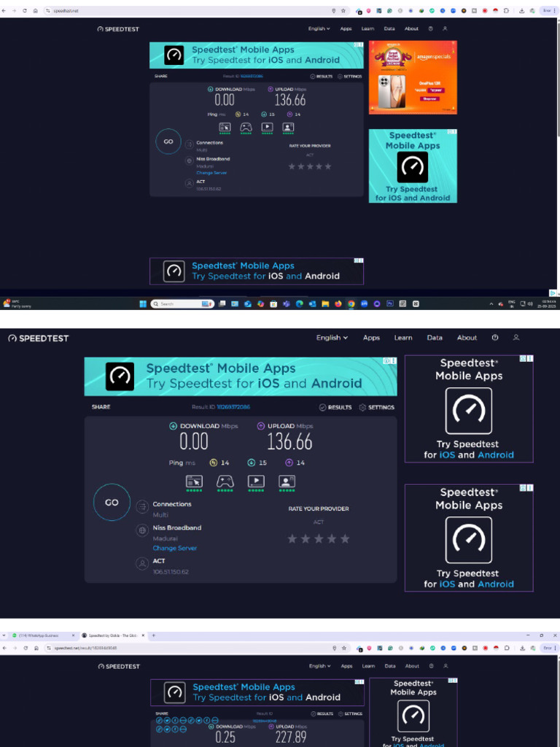Click address bar in bottom screenshot browser
Screen dimensions: 560x747
tap(190, 648)
